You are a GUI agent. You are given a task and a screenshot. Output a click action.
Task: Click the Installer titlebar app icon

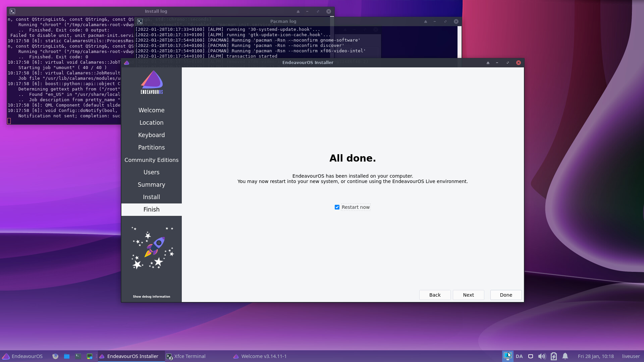pos(126,63)
